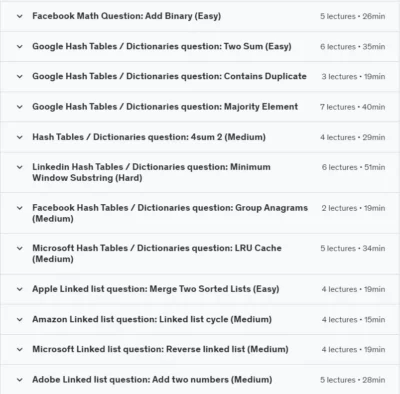Expand chevron next to Group Anagrams section
This screenshot has width=400, height=394.
tap(20, 208)
